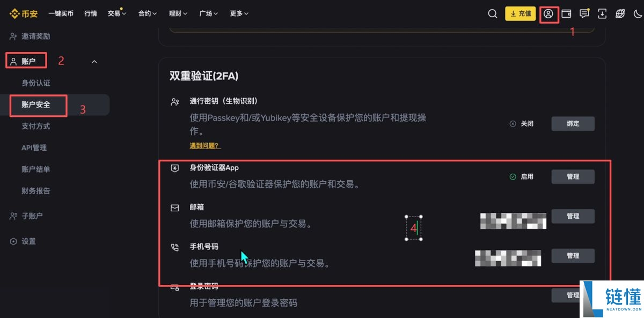
Task: Open the app download icon
Action: coord(602,14)
